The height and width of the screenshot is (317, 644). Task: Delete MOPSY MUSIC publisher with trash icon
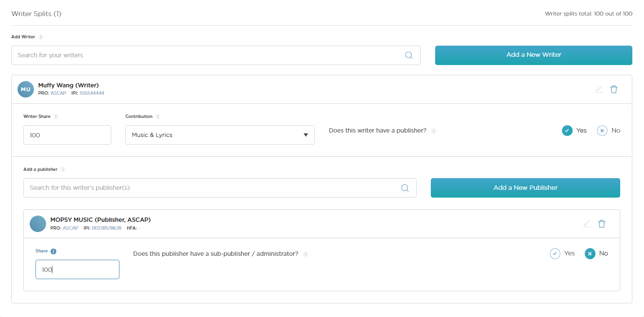[602, 224]
